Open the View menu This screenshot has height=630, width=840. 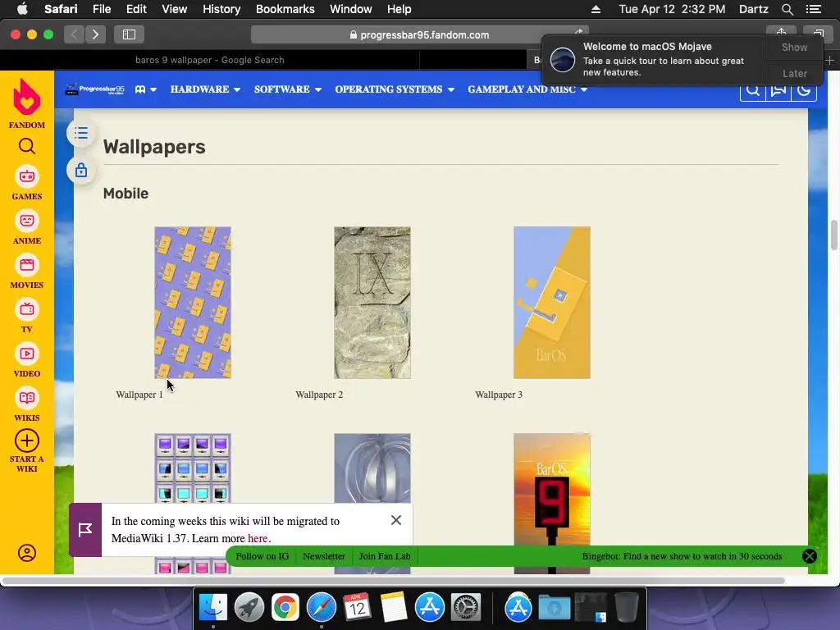click(174, 9)
